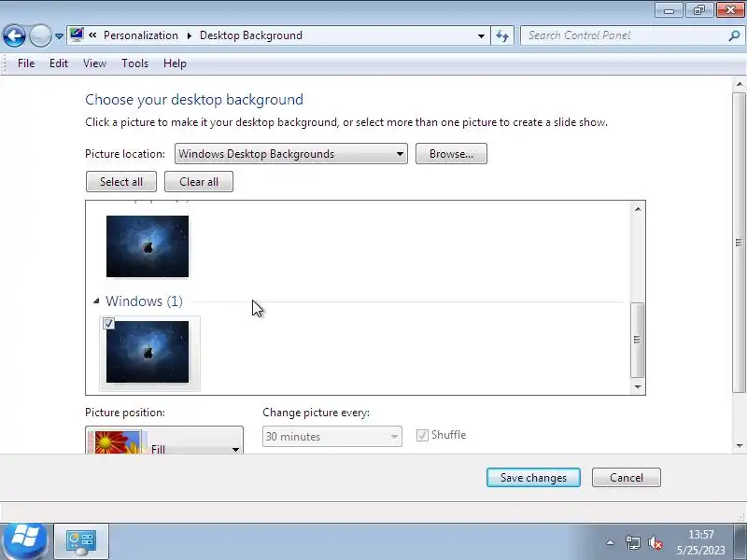Refresh the page using the refresh icon
Image resolution: width=747 pixels, height=560 pixels.
502,35
